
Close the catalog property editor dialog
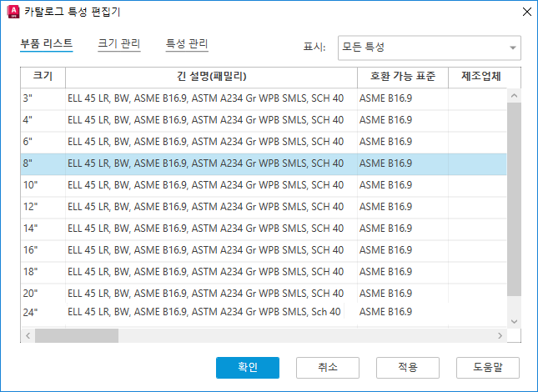(525, 12)
